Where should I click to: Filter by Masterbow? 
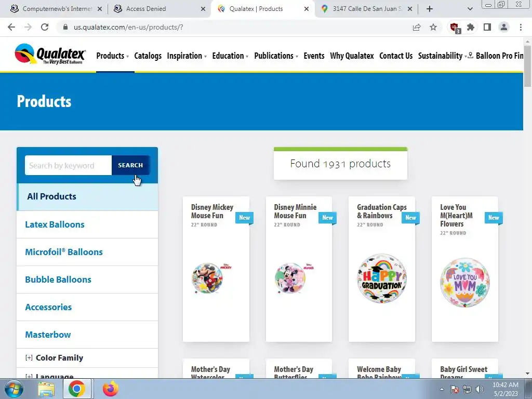click(x=87, y=335)
